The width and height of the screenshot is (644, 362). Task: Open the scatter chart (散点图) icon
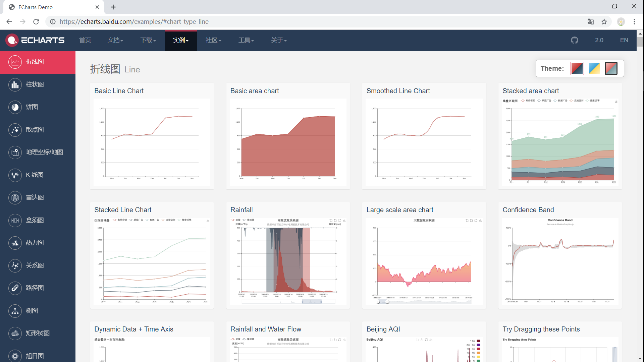coord(15,130)
